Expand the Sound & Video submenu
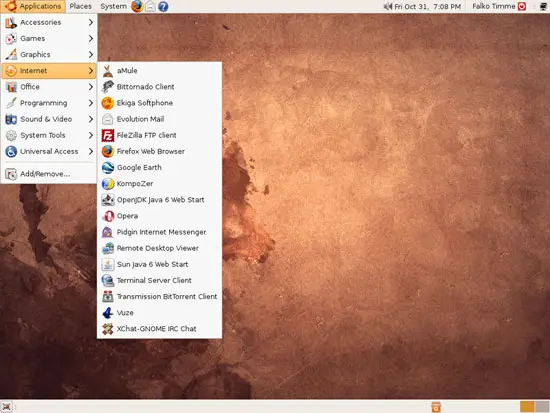The image size is (550, 413). 49,119
